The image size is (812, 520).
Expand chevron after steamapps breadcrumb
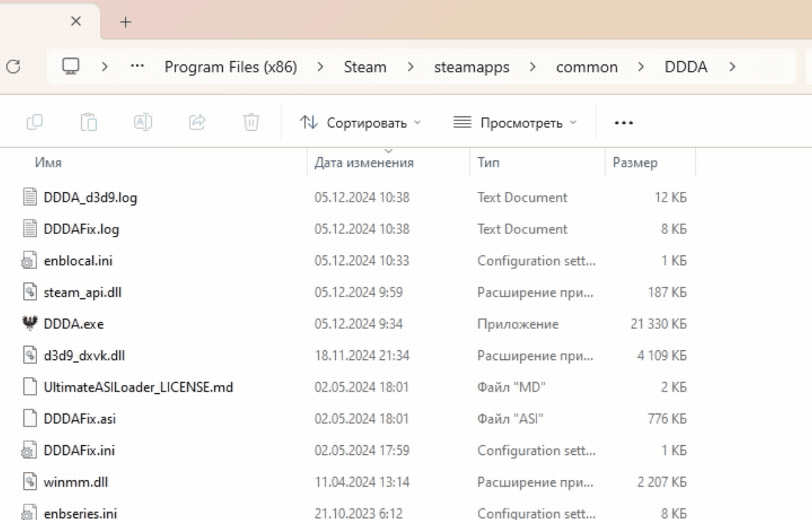click(533, 67)
